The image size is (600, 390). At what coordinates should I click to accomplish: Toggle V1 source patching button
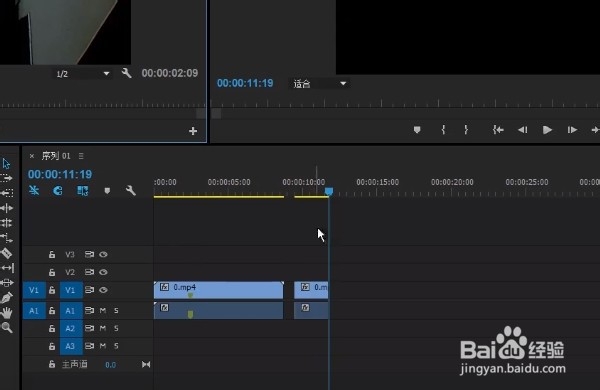pyautogui.click(x=34, y=290)
